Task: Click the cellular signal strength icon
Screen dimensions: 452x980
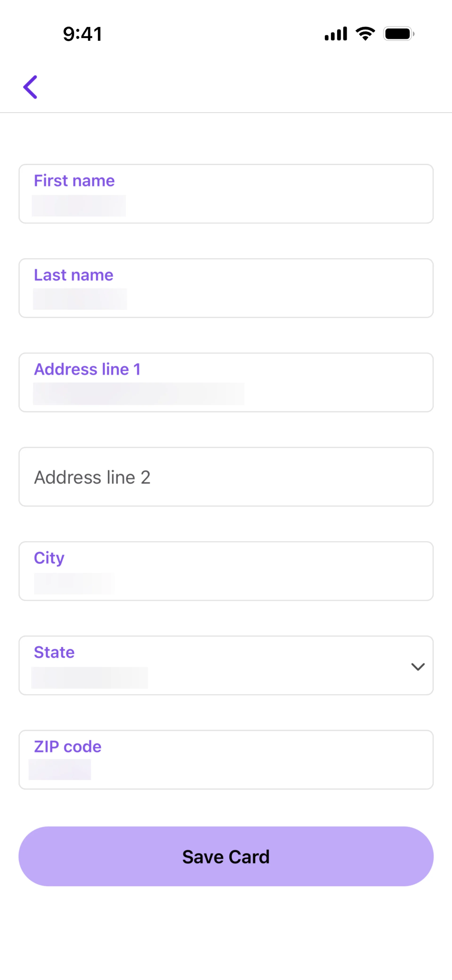Action: (335, 34)
